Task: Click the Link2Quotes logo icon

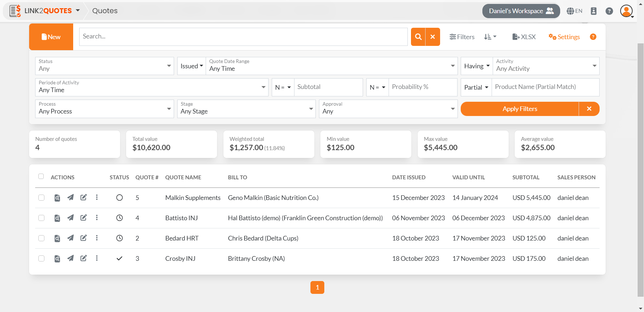Action: (x=15, y=11)
